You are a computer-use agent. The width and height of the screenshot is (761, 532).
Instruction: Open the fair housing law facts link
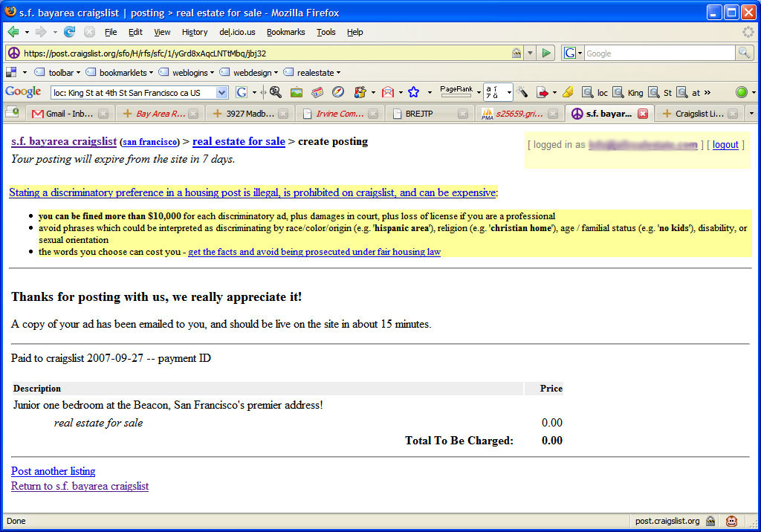pos(314,251)
